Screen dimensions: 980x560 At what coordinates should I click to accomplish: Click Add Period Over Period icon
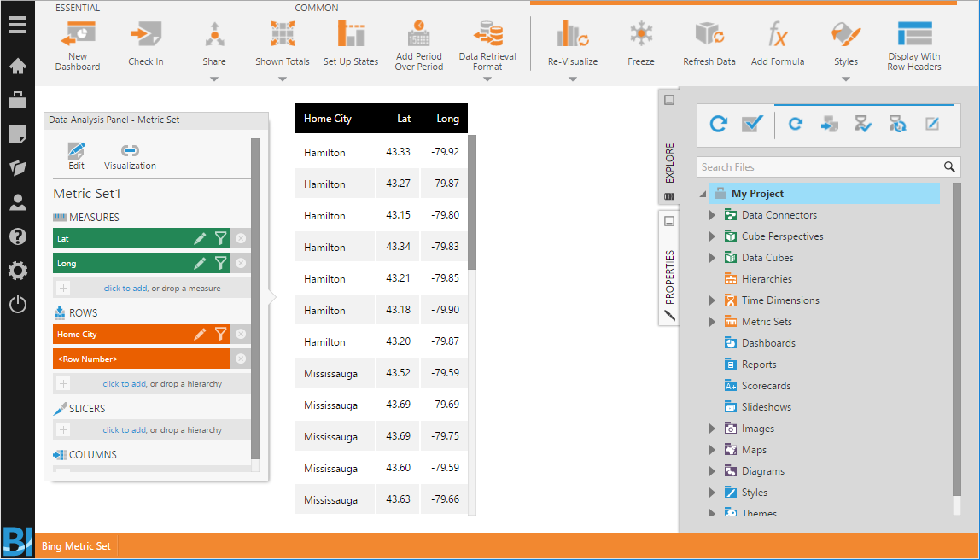click(x=419, y=34)
